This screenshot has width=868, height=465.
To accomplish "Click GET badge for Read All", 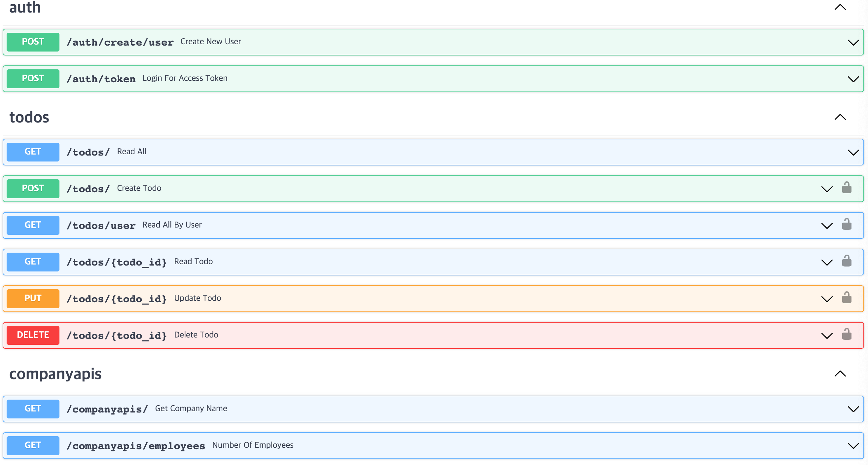I will click(x=33, y=152).
